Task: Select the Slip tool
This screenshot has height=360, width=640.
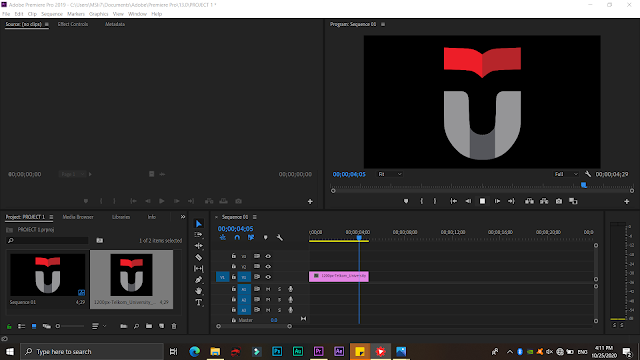Action: click(x=199, y=269)
